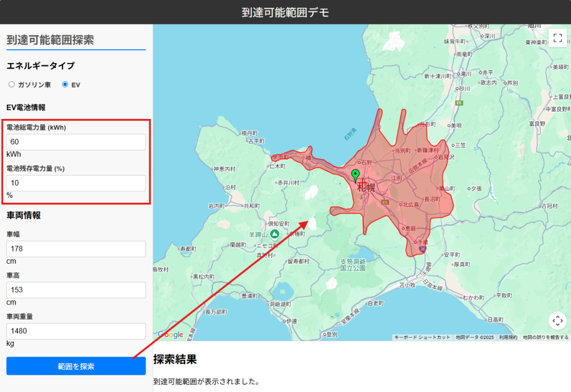Click the 羊蹄山 mountain icon on map
This screenshot has height=392, width=571.
(x=275, y=234)
